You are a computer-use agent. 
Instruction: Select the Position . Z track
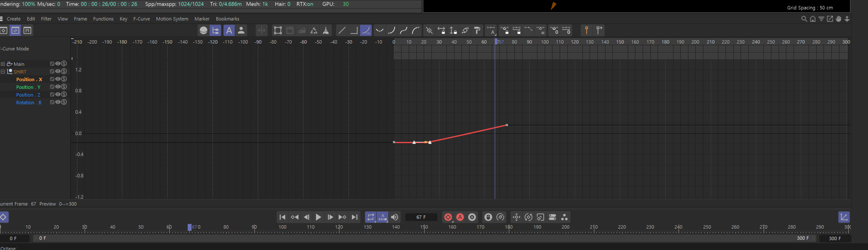(28, 95)
